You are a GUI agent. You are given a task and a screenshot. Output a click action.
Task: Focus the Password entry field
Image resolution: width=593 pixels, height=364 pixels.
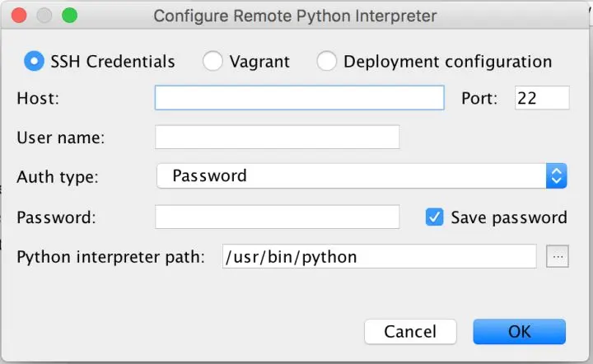click(x=277, y=217)
